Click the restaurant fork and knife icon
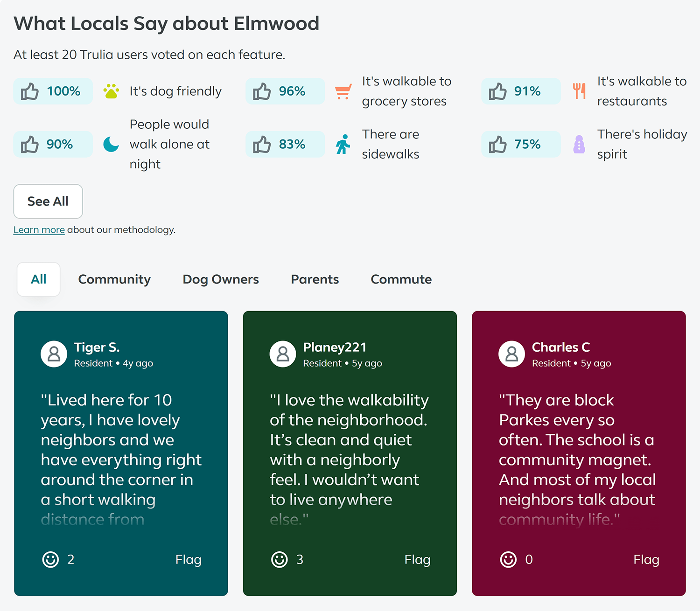The height and width of the screenshot is (611, 700). (x=579, y=91)
